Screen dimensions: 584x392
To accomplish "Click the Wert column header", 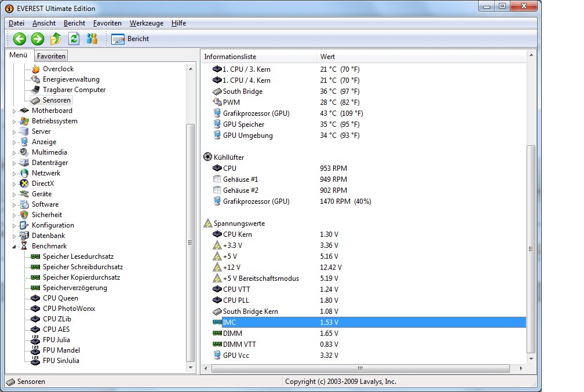I will tap(421, 57).
